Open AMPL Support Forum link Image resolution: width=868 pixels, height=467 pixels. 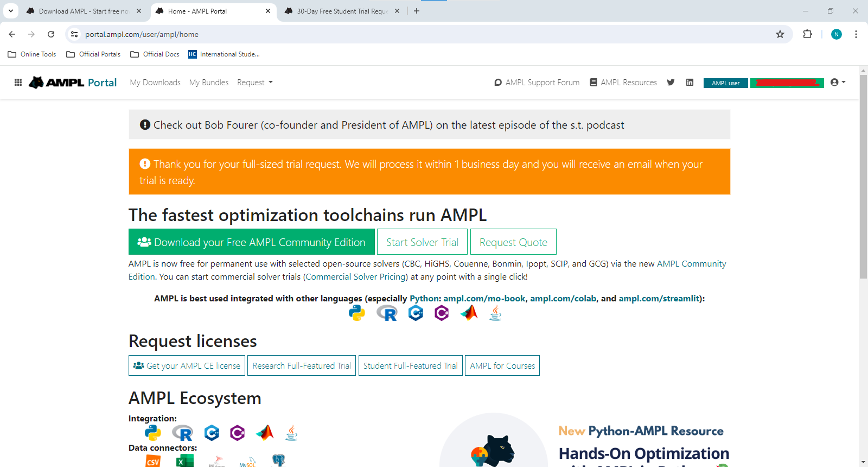point(537,83)
